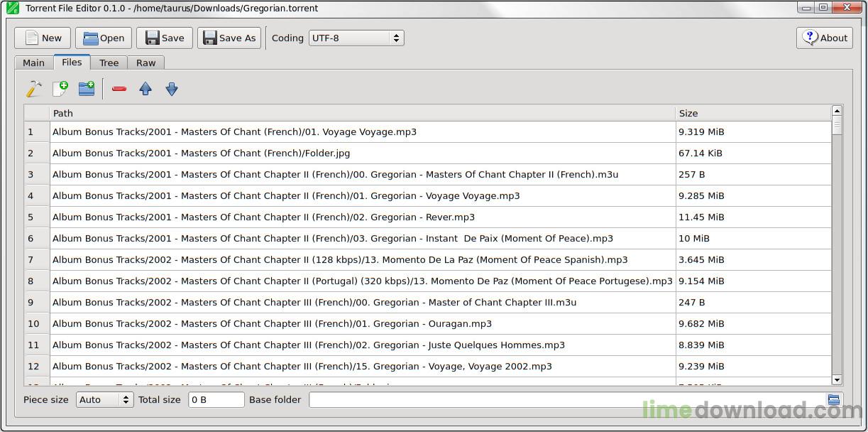This screenshot has height=432, width=868.
Task: Move the selected file down with the blue arrow
Action: coord(171,88)
